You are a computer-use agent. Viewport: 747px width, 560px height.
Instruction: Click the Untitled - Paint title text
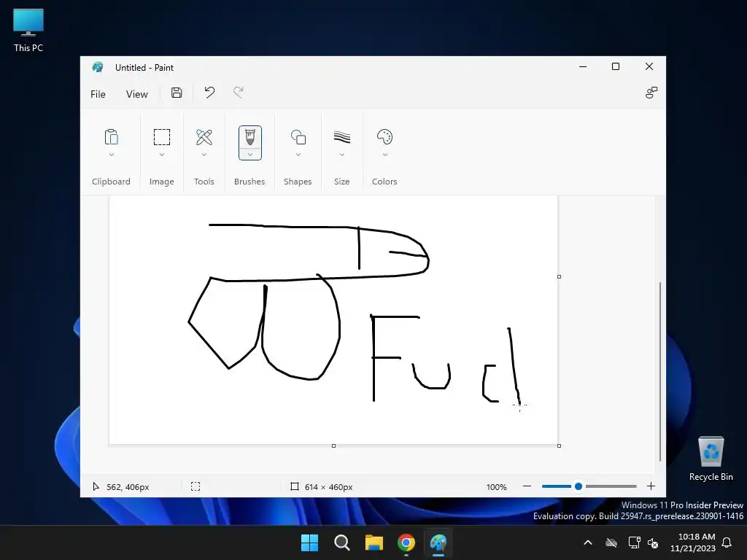144,68
